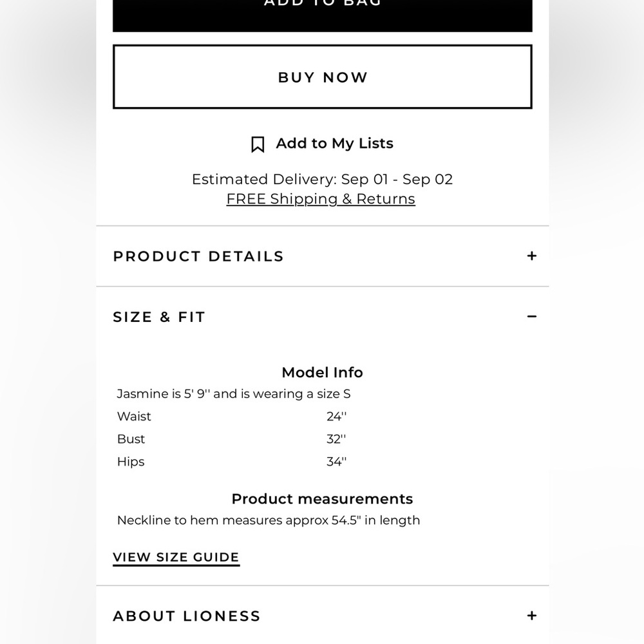The width and height of the screenshot is (644, 644).
Task: Click the Neckline to hem length text
Action: 269,520
